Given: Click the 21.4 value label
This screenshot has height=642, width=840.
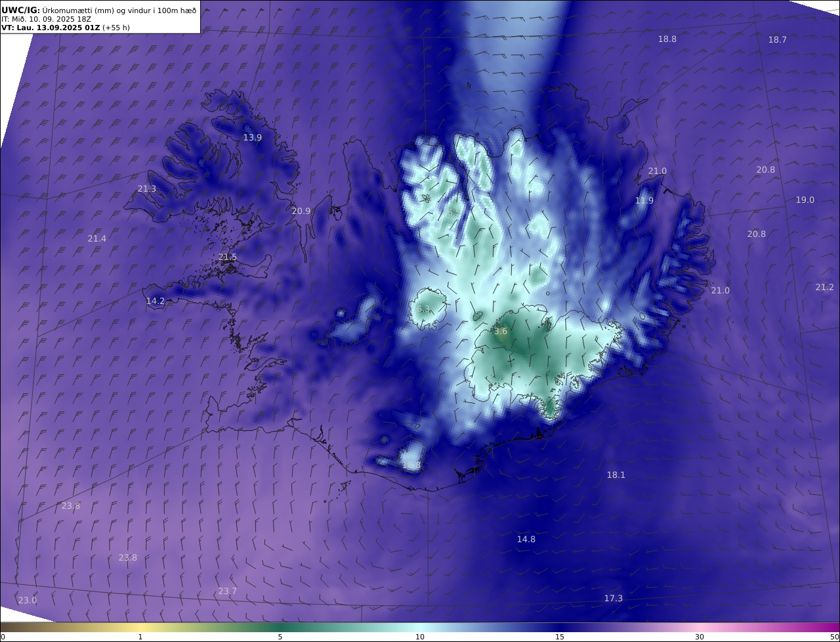Looking at the screenshot, I should (97, 238).
